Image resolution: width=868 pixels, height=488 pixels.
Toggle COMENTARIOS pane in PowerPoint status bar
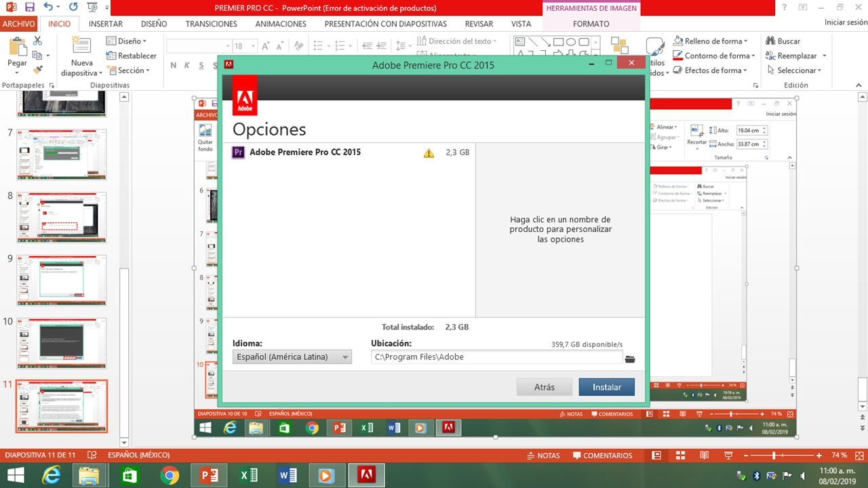coord(603,455)
